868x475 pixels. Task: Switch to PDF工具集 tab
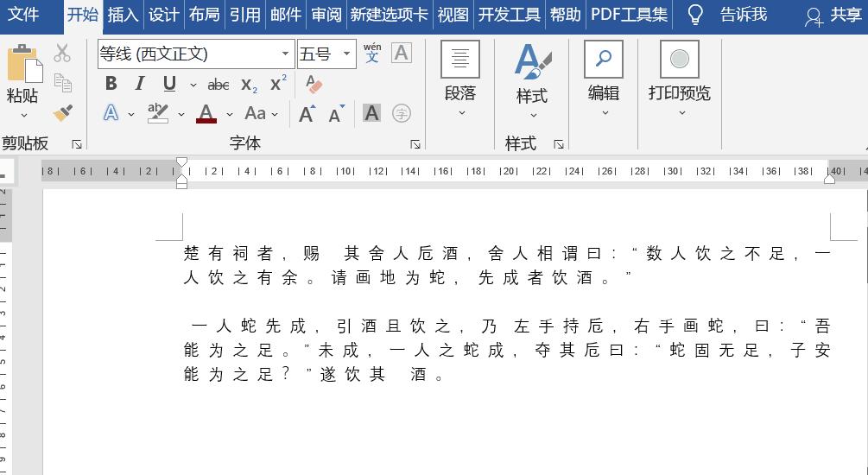pos(630,15)
